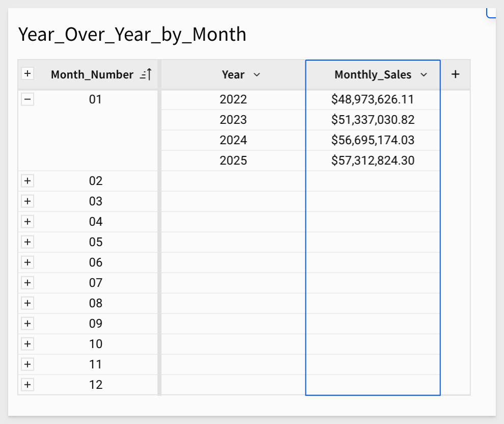Expand the month 04 row
This screenshot has height=424, width=504.
pyautogui.click(x=27, y=222)
